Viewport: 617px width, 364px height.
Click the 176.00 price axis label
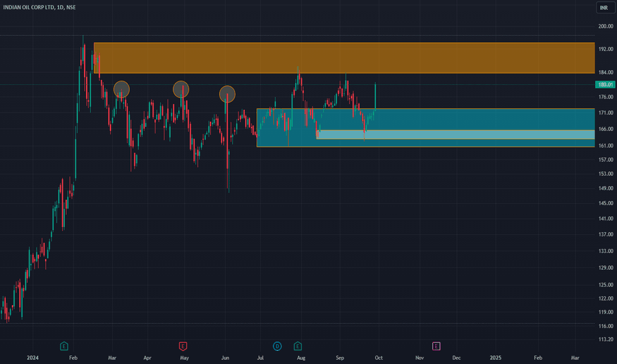(606, 97)
